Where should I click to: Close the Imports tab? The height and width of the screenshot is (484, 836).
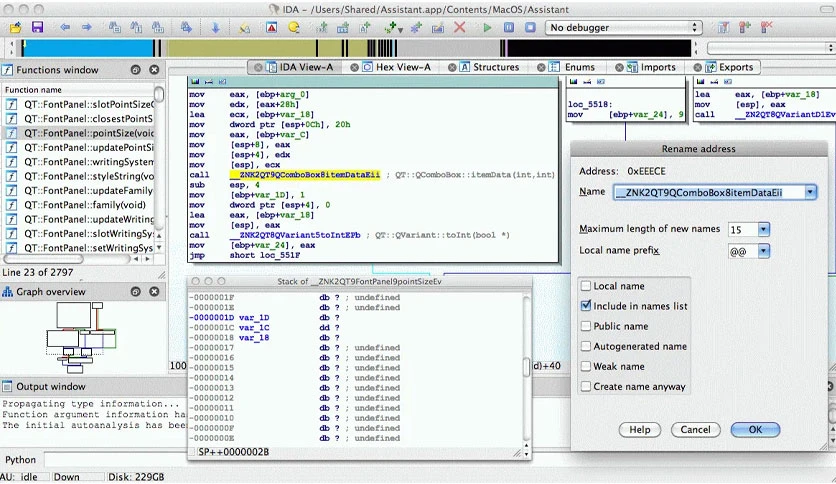(x=619, y=67)
